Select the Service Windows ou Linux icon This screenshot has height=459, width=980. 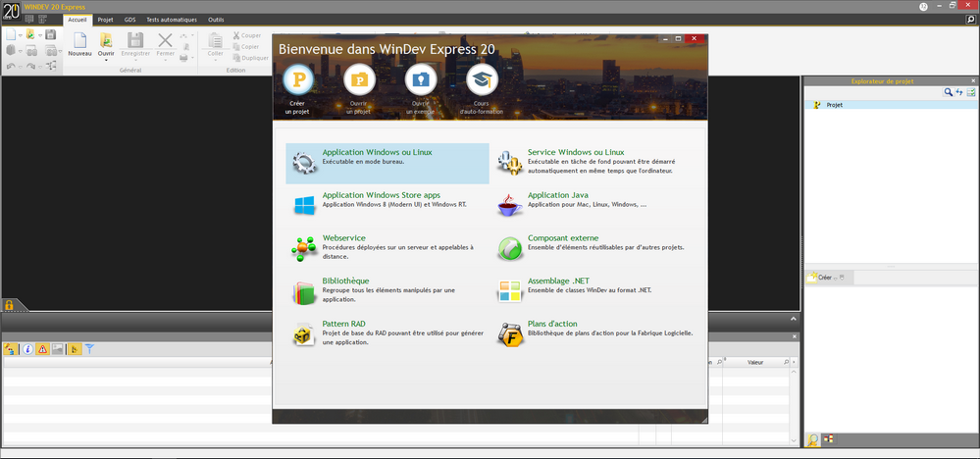[509, 163]
